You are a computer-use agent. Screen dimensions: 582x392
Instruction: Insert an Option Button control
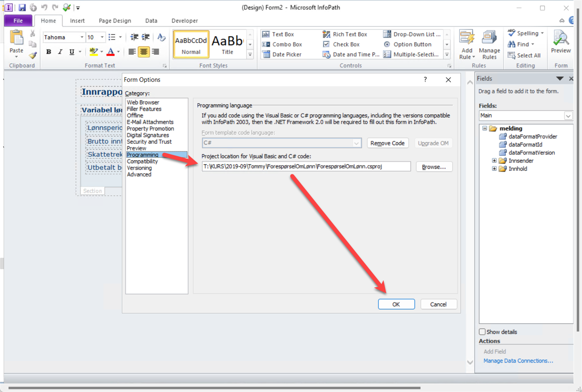coord(408,44)
